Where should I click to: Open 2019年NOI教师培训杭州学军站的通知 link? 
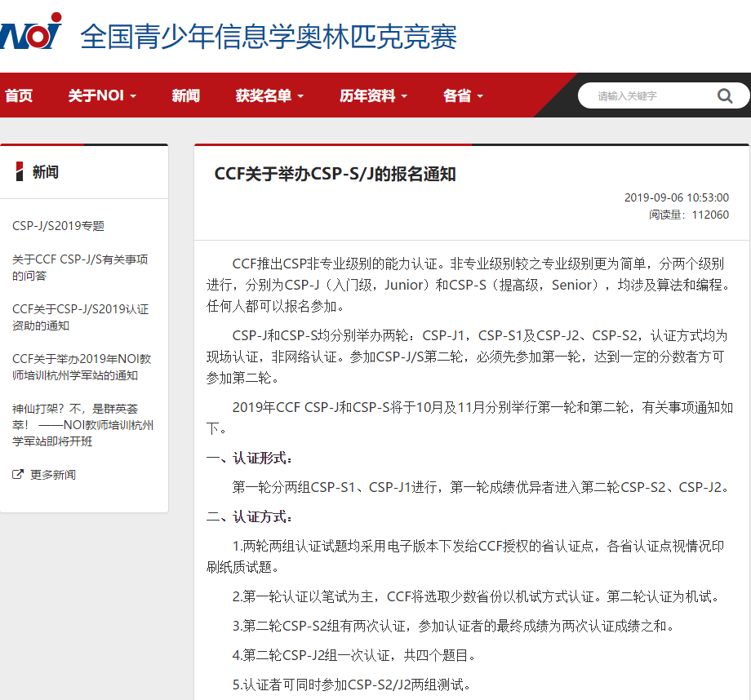pos(82,367)
